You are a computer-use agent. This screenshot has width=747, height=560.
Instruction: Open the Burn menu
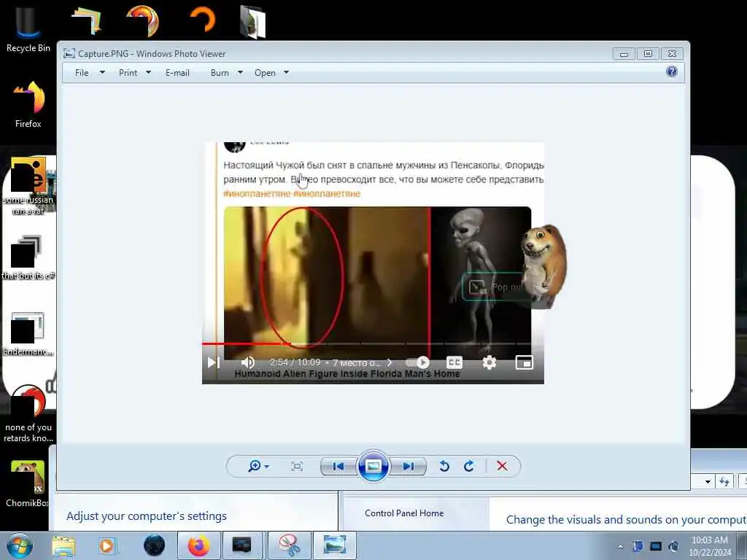220,73
